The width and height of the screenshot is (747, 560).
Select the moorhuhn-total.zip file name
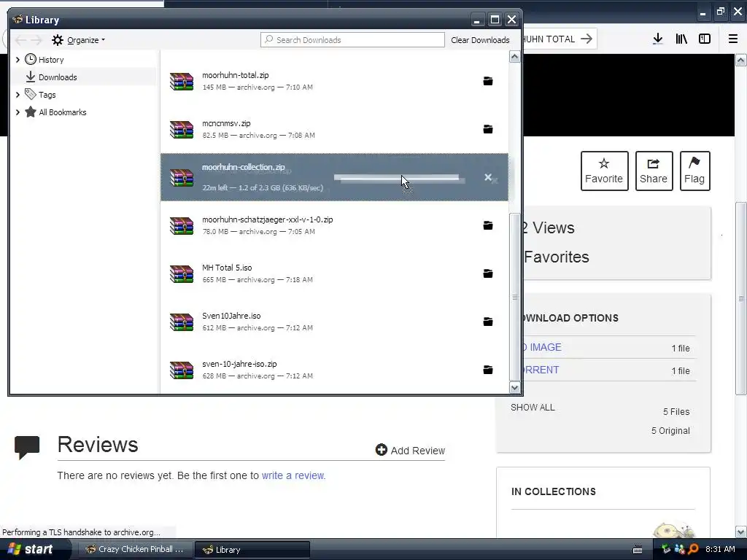pyautogui.click(x=236, y=75)
